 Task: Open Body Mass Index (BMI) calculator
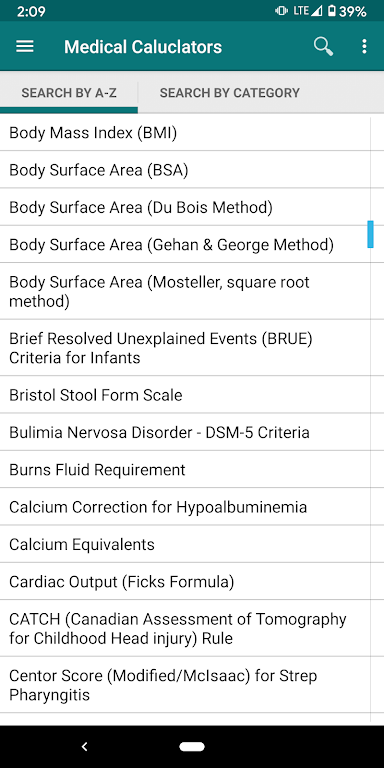(x=185, y=133)
